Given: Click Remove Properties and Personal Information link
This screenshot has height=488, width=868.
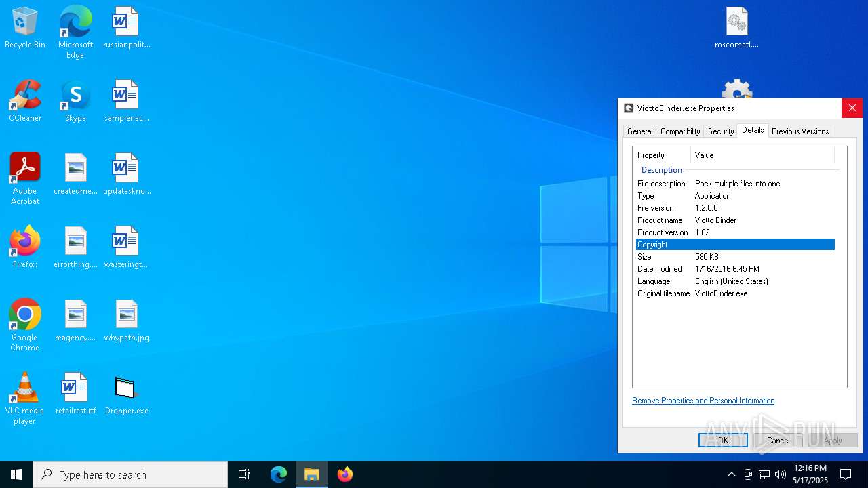Looking at the screenshot, I should coord(703,401).
